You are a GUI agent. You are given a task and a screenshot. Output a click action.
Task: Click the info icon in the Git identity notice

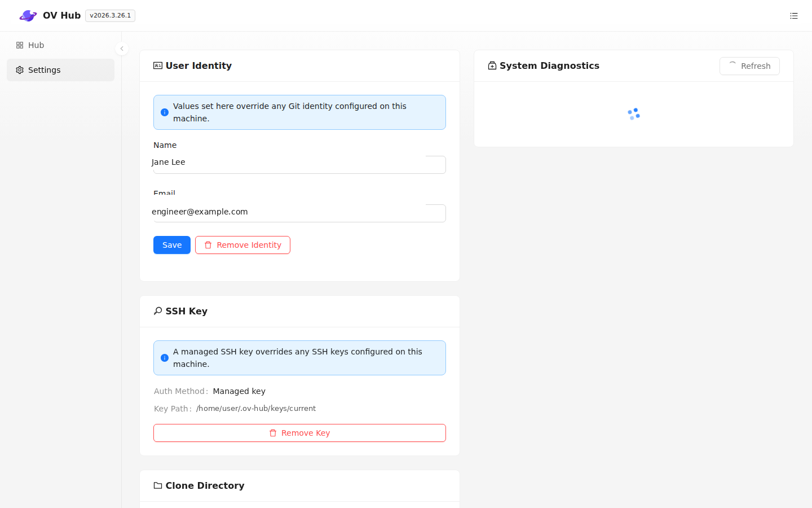tap(165, 112)
